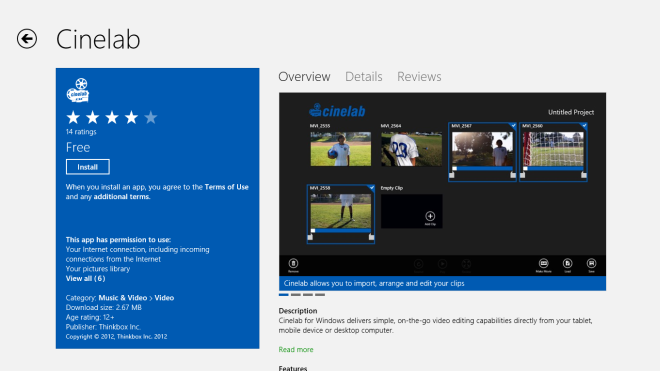Image resolution: width=660 pixels, height=371 pixels.
Task: Expand the description with Read more
Action: pyautogui.click(x=296, y=350)
